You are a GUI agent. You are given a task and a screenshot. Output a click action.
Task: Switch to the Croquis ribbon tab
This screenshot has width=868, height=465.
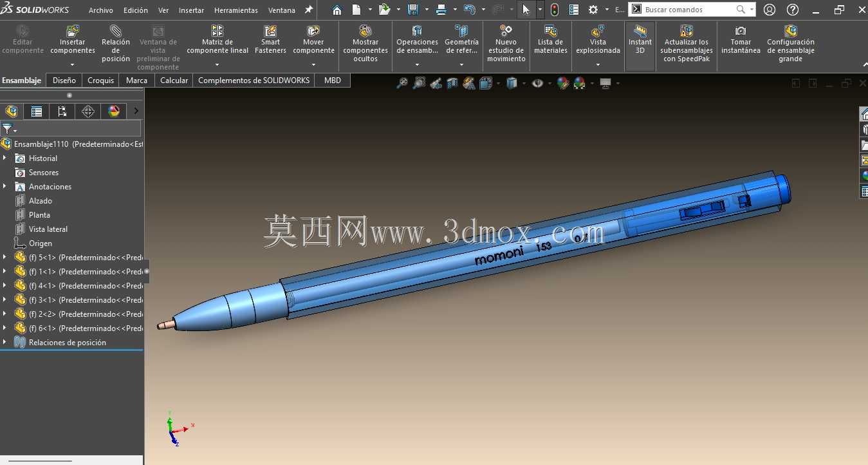click(x=101, y=81)
